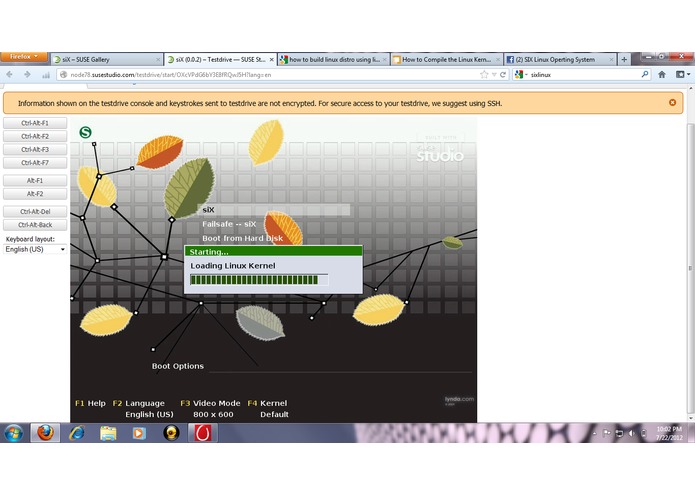Go forward with the browser forward arrow
Image resolution: width=695 pixels, height=494 pixels.
click(x=27, y=74)
